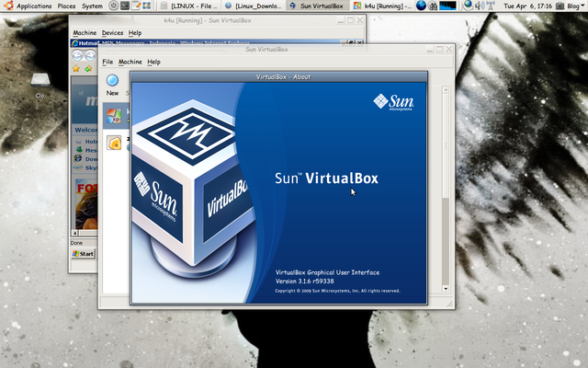This screenshot has height=368, width=588.
Task: Open Help menu in Sun VirtualBox manager
Action: click(153, 62)
